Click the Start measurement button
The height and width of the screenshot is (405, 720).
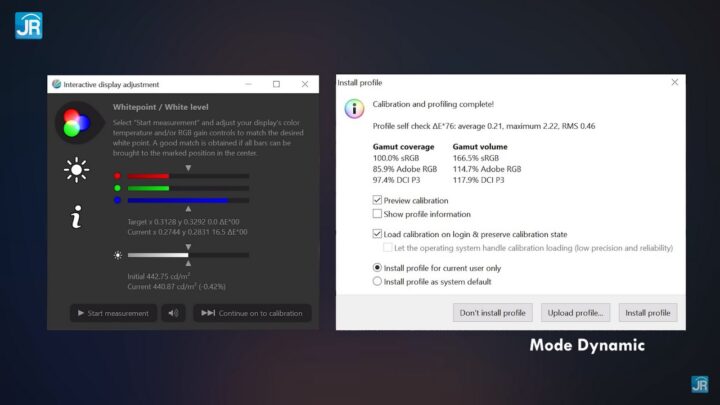point(113,313)
